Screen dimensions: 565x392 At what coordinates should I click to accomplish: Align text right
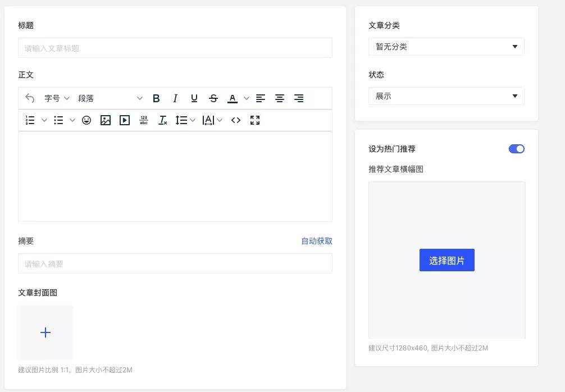pos(299,98)
